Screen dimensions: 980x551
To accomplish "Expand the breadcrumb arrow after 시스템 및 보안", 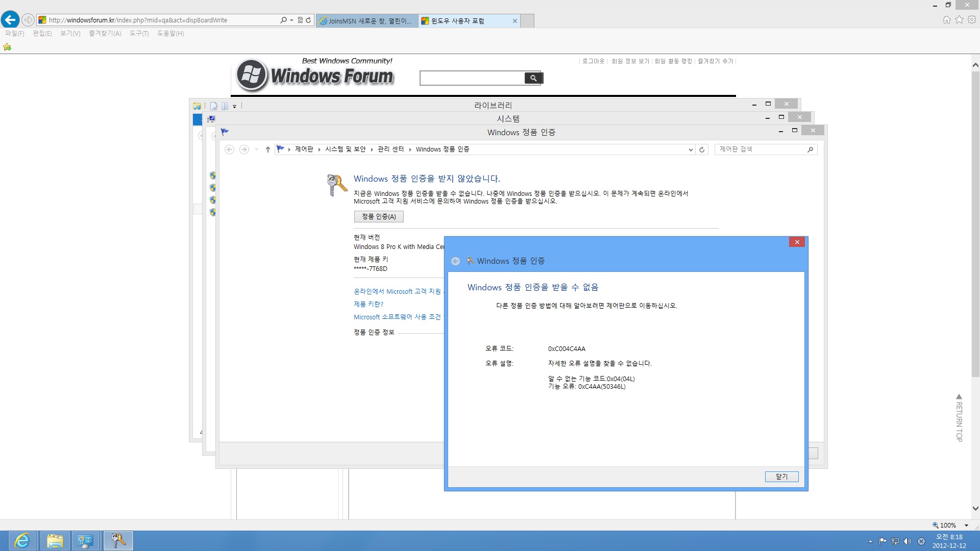I will [372, 149].
